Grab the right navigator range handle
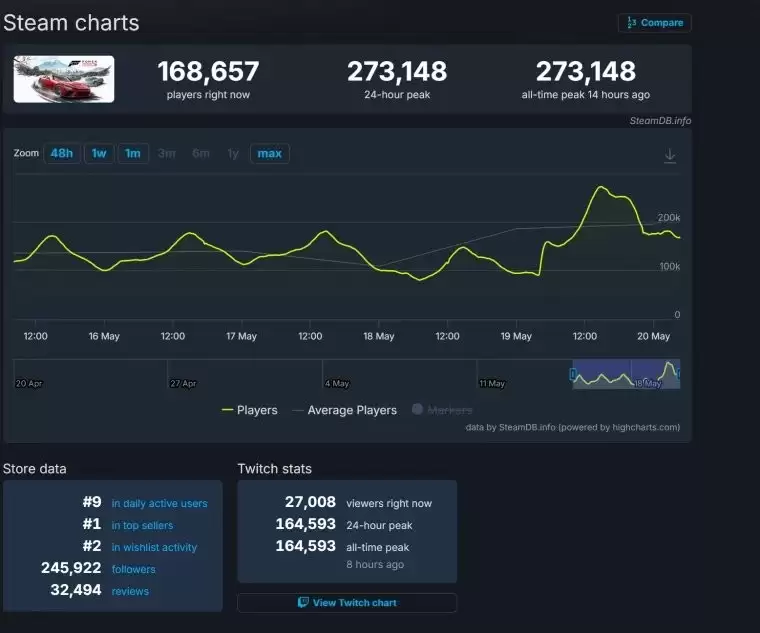Image resolution: width=760 pixels, height=633 pixels. click(x=679, y=373)
